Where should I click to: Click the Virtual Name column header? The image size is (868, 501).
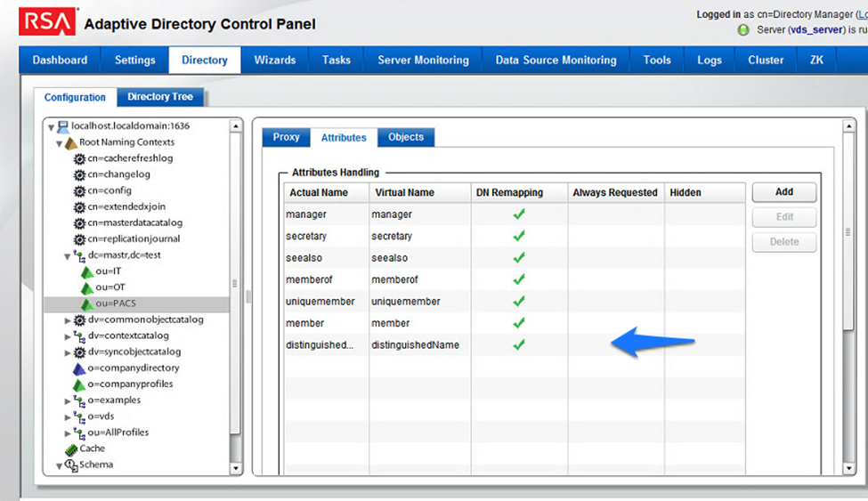tap(420, 192)
